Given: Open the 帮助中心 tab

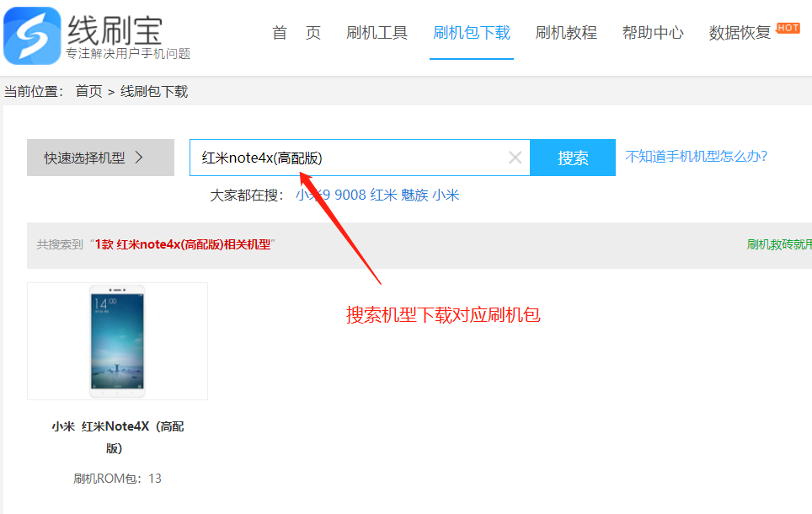Looking at the screenshot, I should [x=653, y=33].
